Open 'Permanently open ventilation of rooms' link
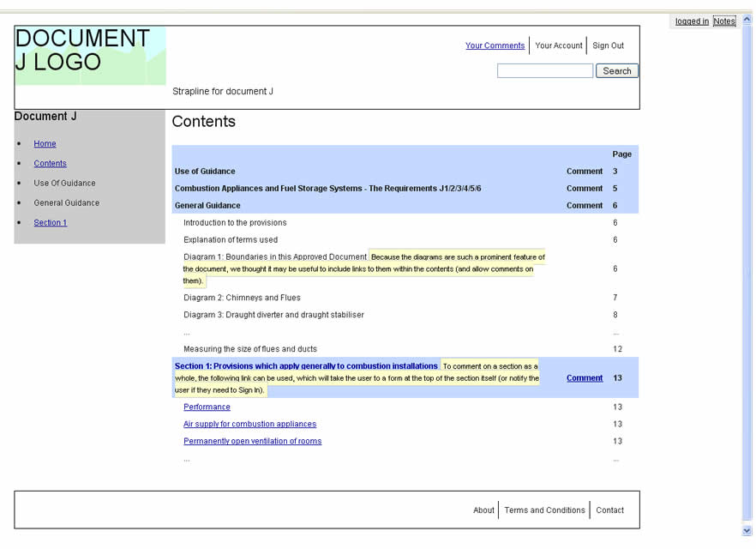Image resolution: width=756 pixels, height=549 pixels. tap(253, 442)
